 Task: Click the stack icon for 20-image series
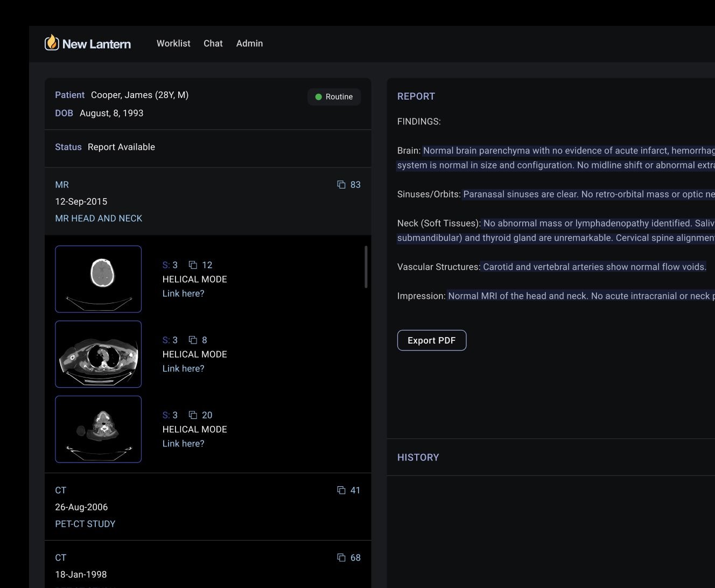pos(193,415)
